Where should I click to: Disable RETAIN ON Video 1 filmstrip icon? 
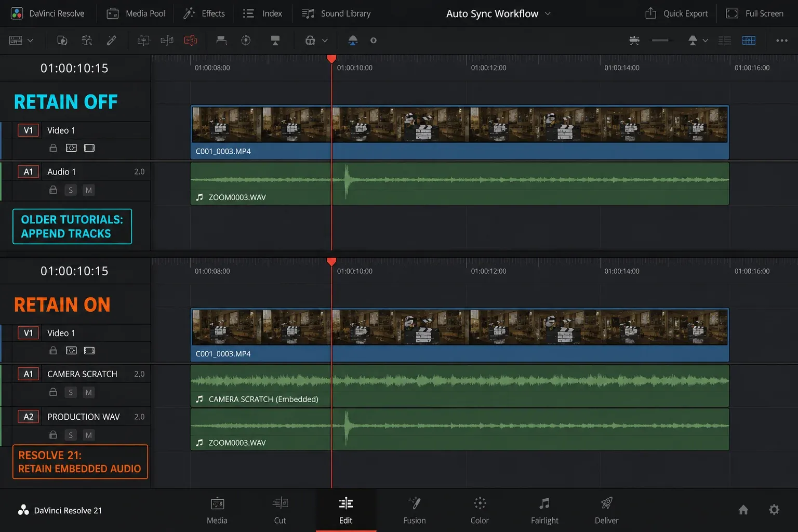[89, 351]
